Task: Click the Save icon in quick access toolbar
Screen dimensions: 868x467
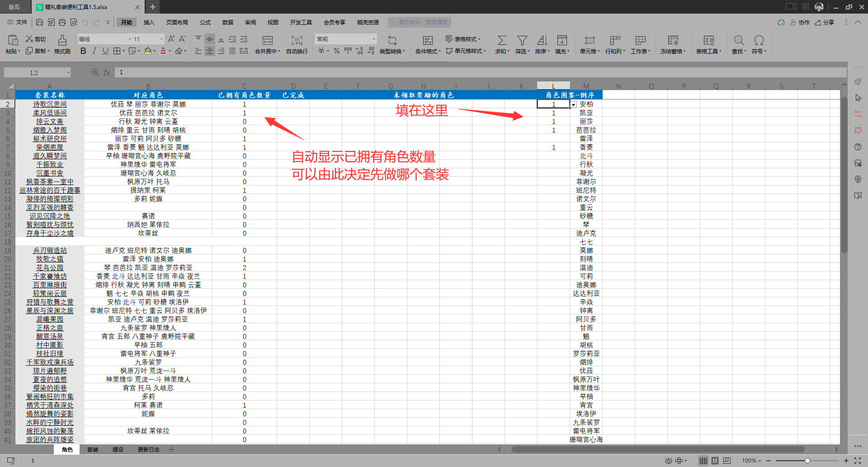Action: coord(39,22)
